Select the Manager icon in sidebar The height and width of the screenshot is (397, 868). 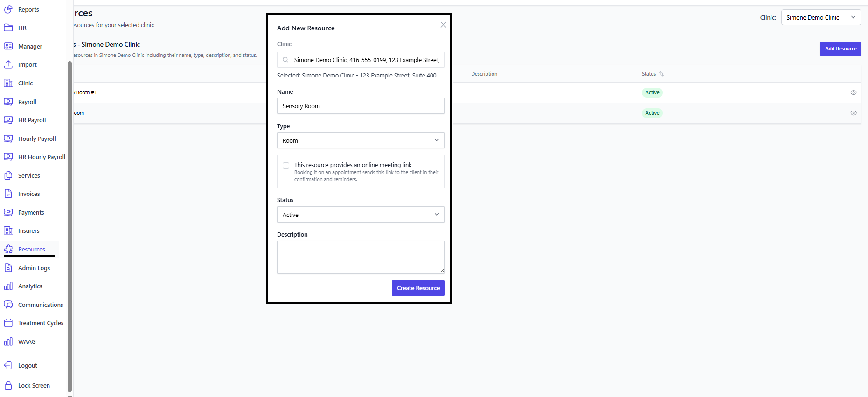[8, 46]
